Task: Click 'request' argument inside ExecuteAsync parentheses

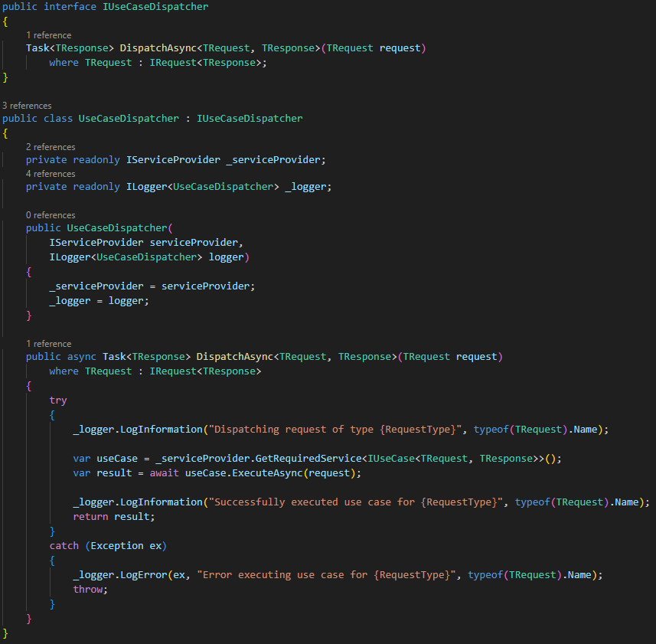Action: click(329, 472)
